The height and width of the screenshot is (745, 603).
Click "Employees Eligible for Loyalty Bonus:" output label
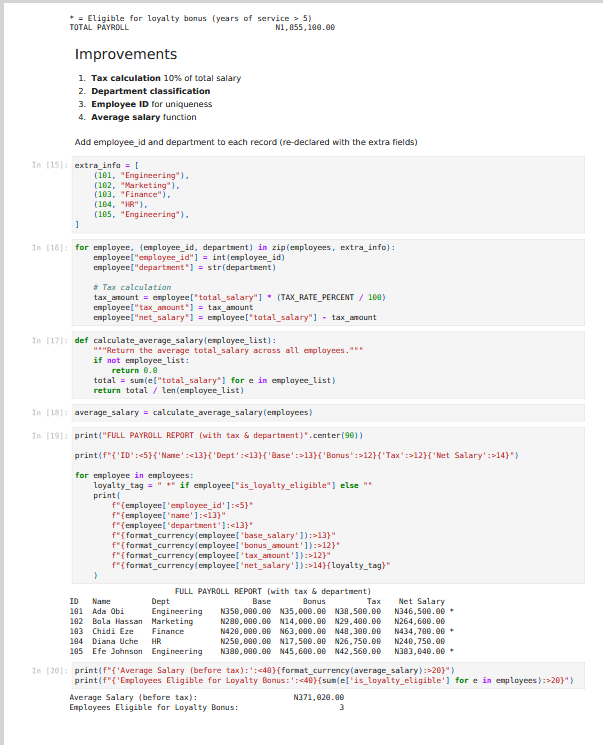(154, 707)
